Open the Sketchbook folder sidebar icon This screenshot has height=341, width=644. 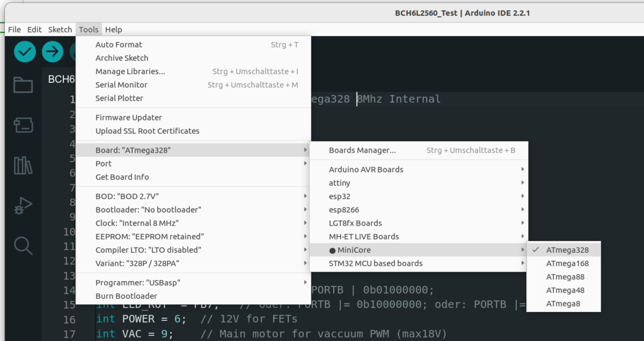23,85
